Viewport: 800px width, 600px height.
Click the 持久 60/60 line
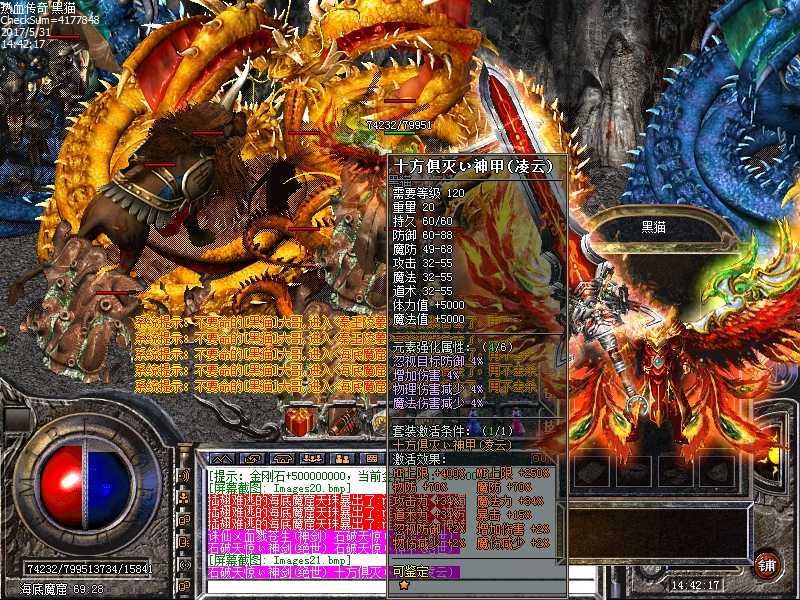tap(422, 221)
